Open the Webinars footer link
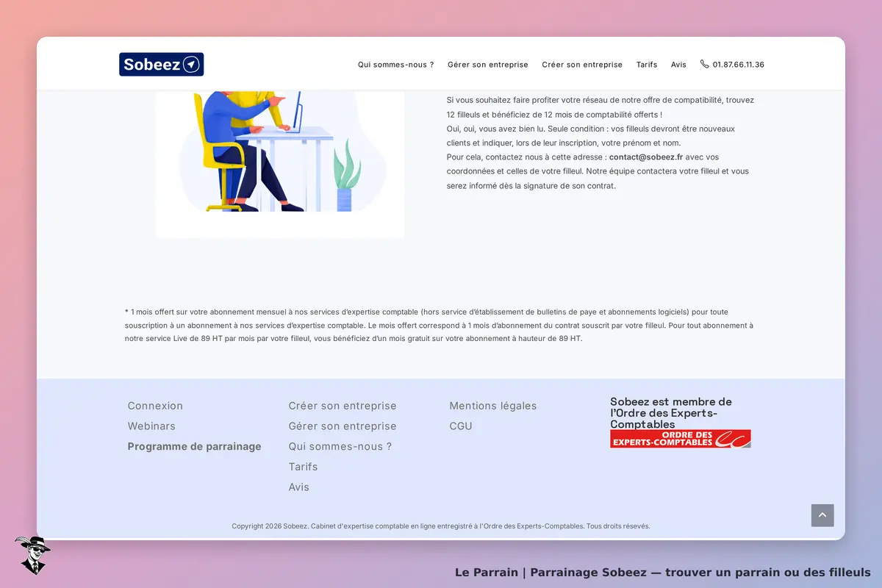 [151, 426]
